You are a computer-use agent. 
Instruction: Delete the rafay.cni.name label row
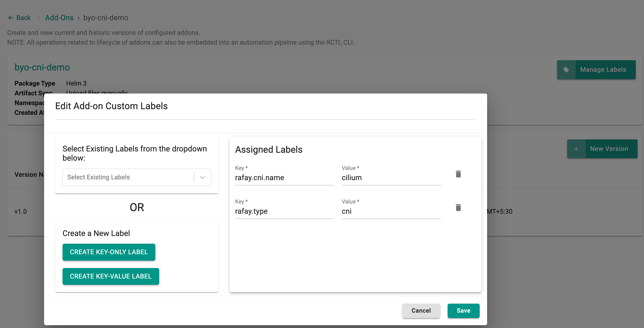tap(458, 174)
